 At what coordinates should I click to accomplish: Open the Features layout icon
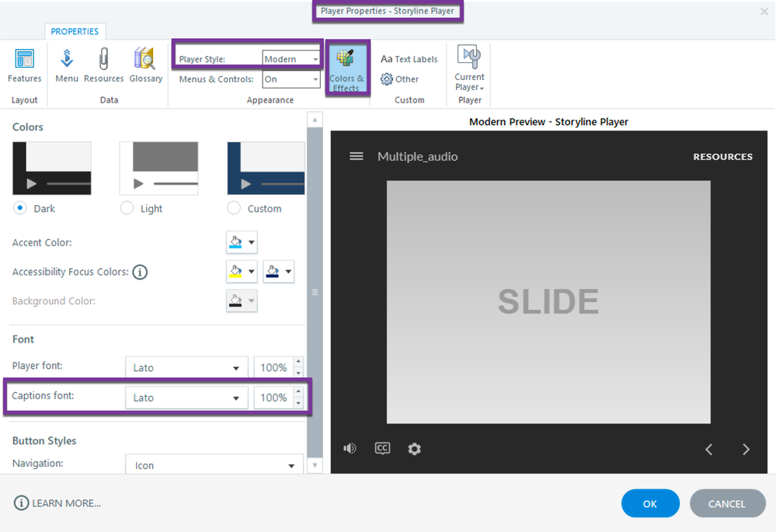tap(24, 64)
